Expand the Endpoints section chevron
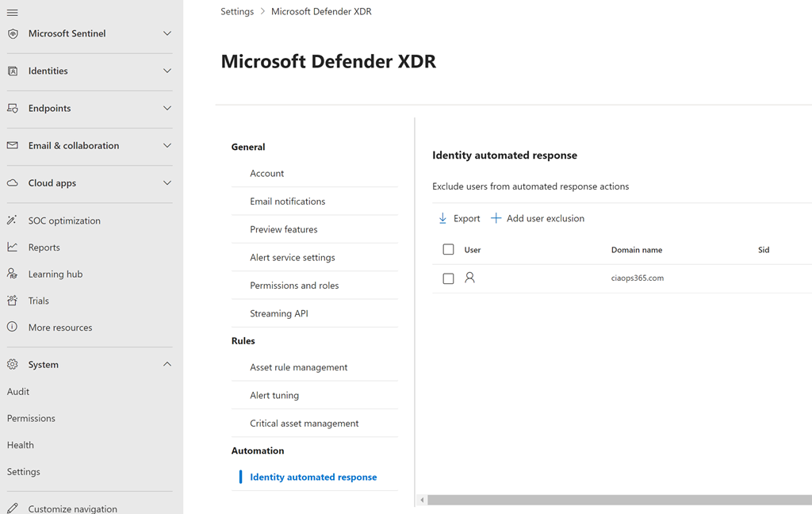The height and width of the screenshot is (514, 812). [167, 108]
